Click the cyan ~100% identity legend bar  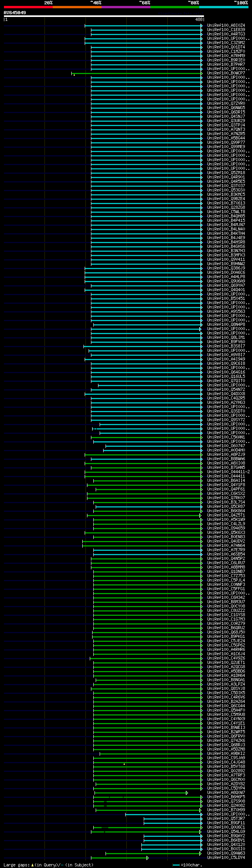tap(224, 7)
